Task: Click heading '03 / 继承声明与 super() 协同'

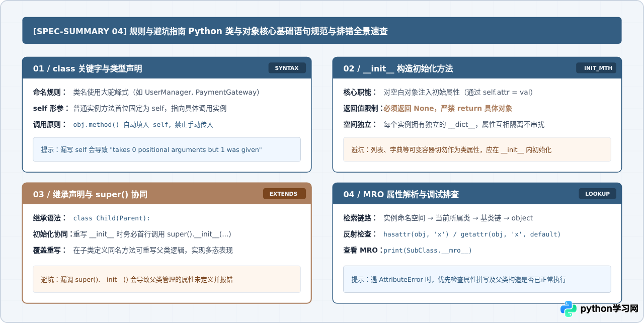Action: (90, 194)
